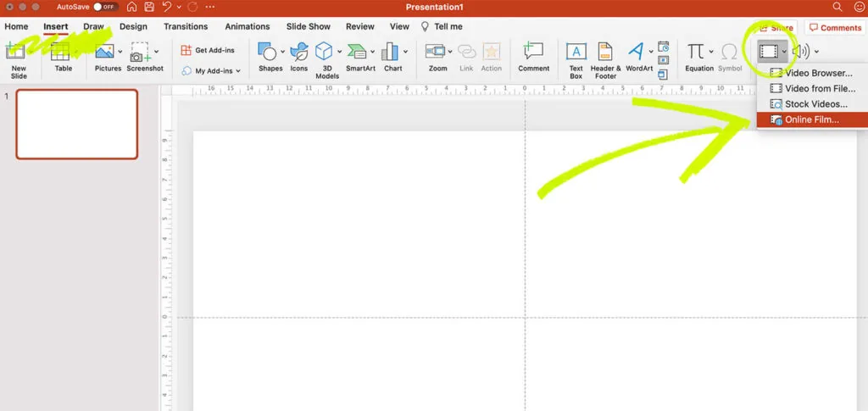
Task: Click the Tell me search field
Action: tap(442, 26)
